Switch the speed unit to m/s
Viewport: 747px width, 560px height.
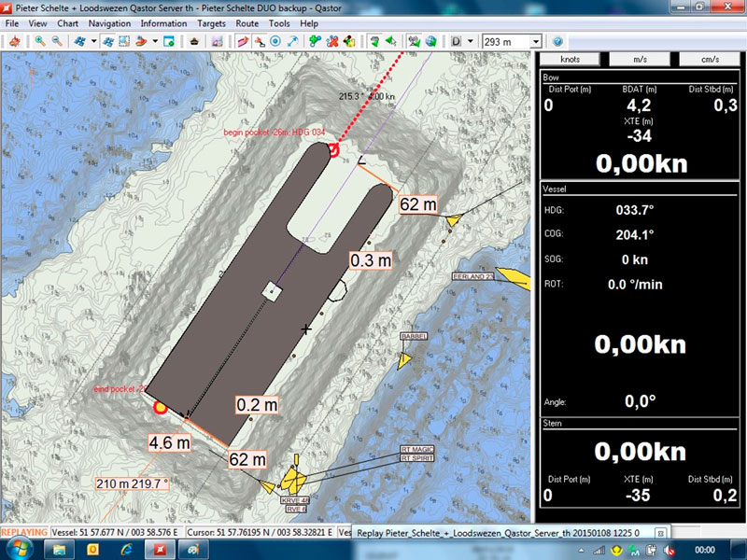tap(641, 58)
